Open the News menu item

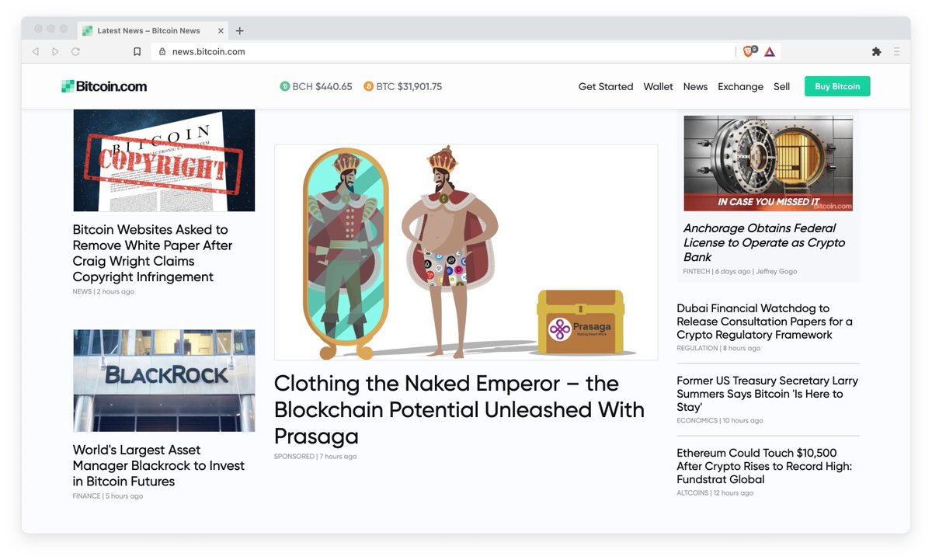(695, 86)
